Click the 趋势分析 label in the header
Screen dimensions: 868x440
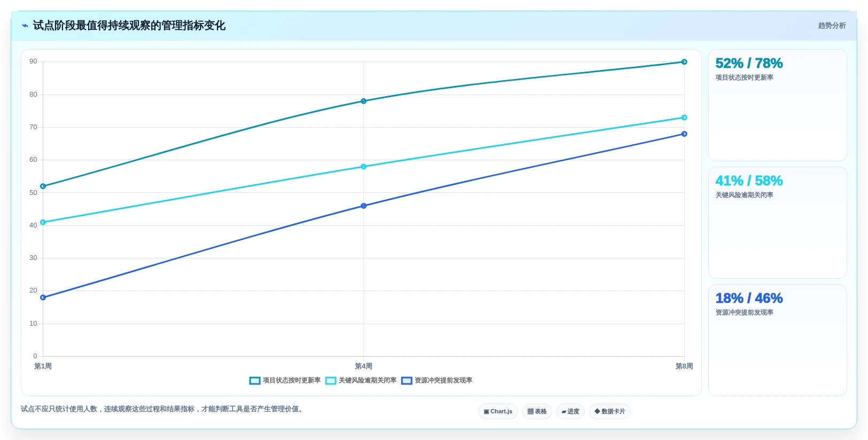click(x=832, y=26)
